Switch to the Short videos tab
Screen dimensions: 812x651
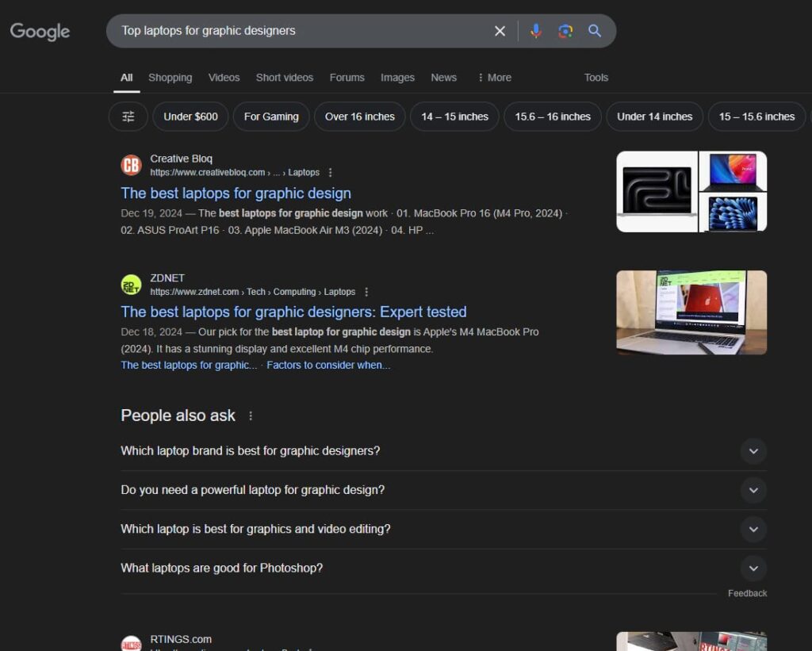[285, 78]
